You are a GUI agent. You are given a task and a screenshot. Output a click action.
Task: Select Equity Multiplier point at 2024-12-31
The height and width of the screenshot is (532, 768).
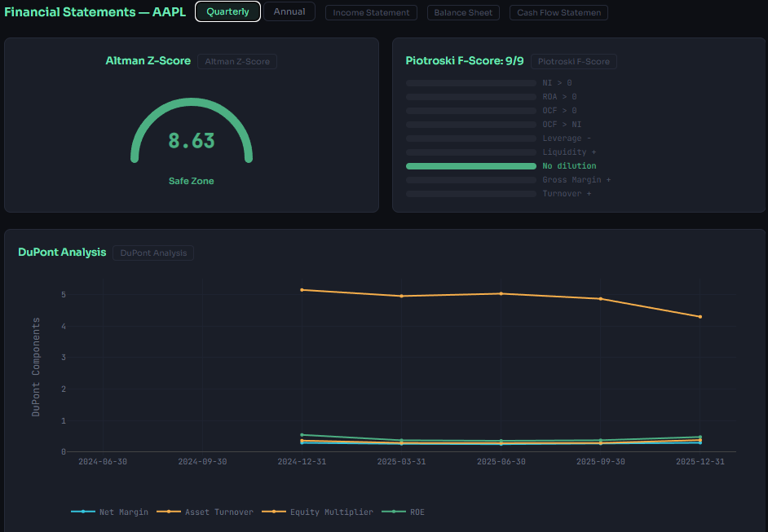pos(302,290)
